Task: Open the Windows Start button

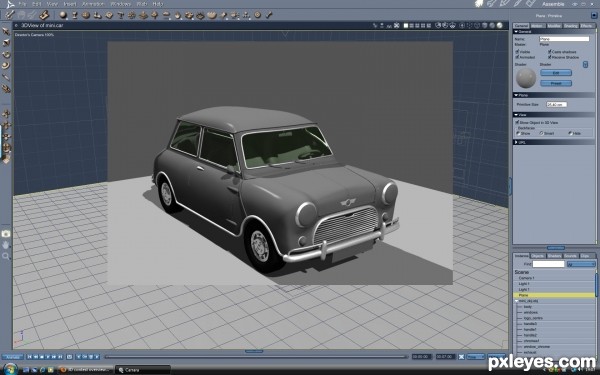Action: tap(10, 370)
